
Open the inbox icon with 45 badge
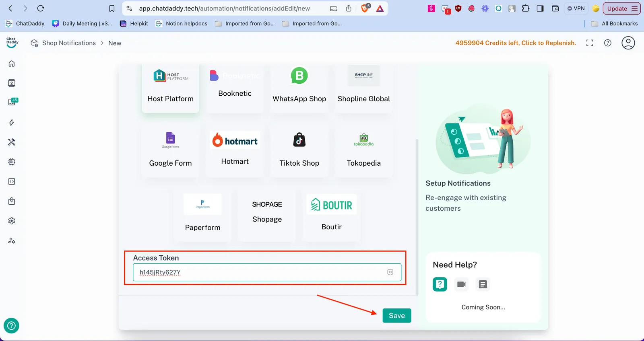(12, 102)
